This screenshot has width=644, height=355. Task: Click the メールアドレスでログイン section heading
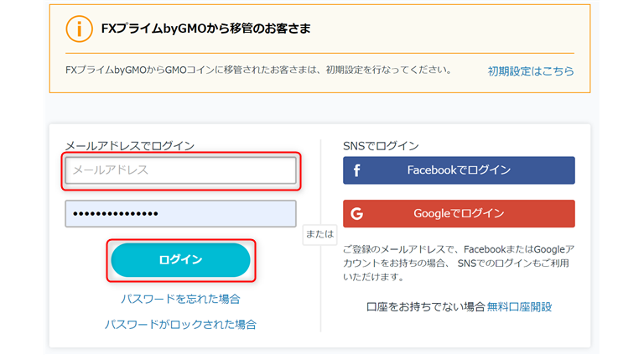130,146
